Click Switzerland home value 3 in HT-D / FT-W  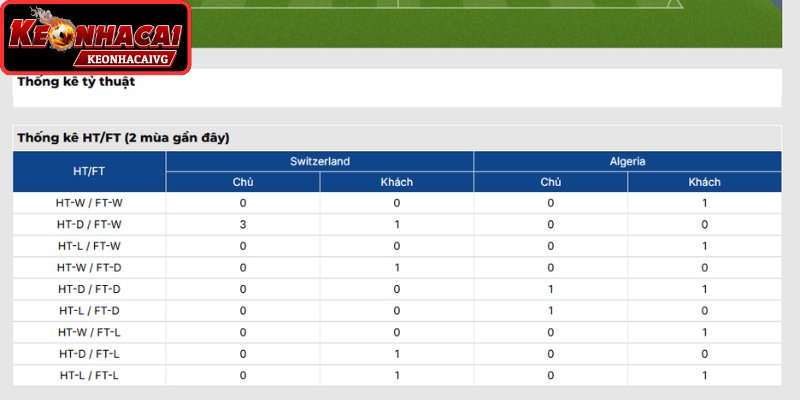(x=243, y=224)
